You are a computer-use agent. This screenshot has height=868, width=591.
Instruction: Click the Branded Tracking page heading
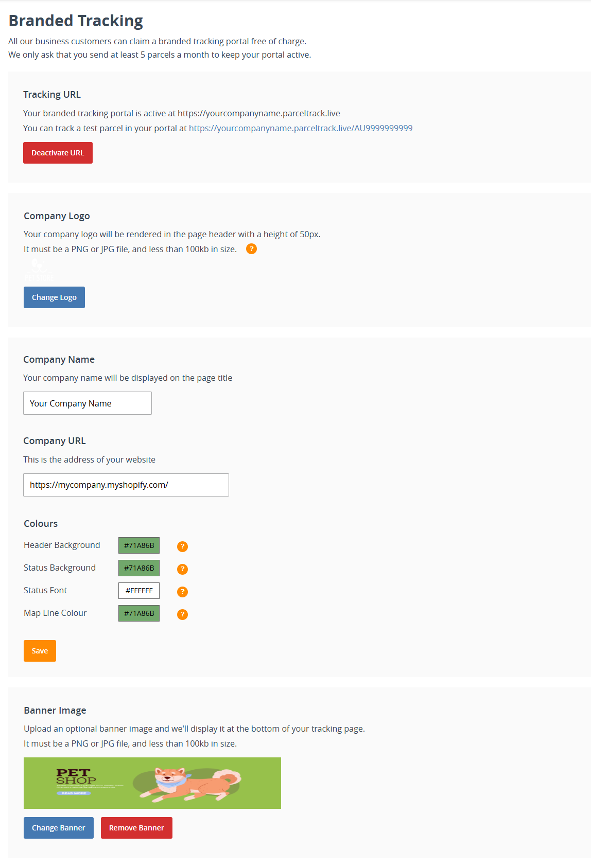click(76, 21)
